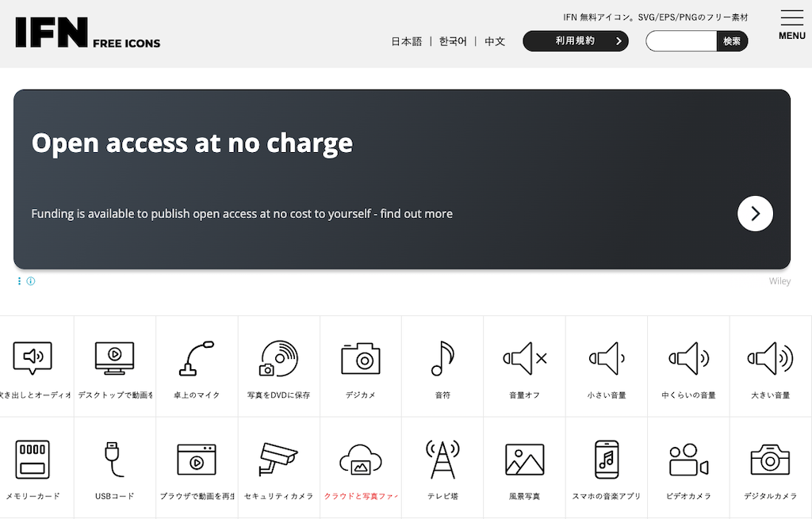The height and width of the screenshot is (519, 812).
Task: Switch language to 日本語
Action: 406,41
